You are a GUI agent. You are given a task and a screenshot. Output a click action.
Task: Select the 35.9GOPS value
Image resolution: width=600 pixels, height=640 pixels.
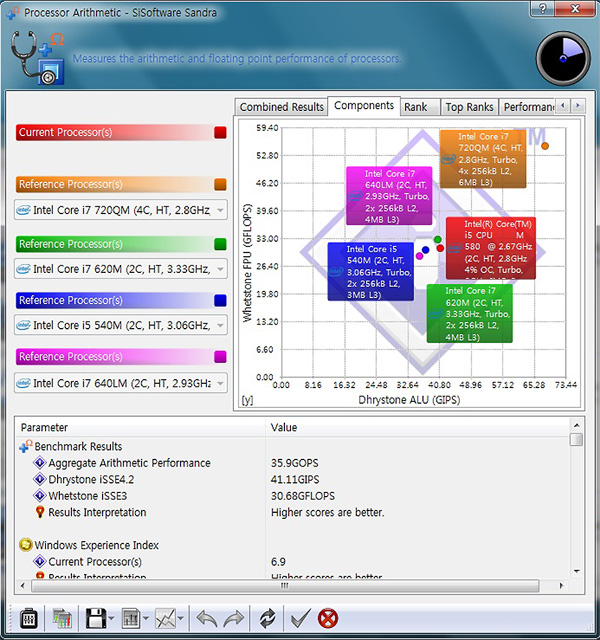tap(295, 463)
